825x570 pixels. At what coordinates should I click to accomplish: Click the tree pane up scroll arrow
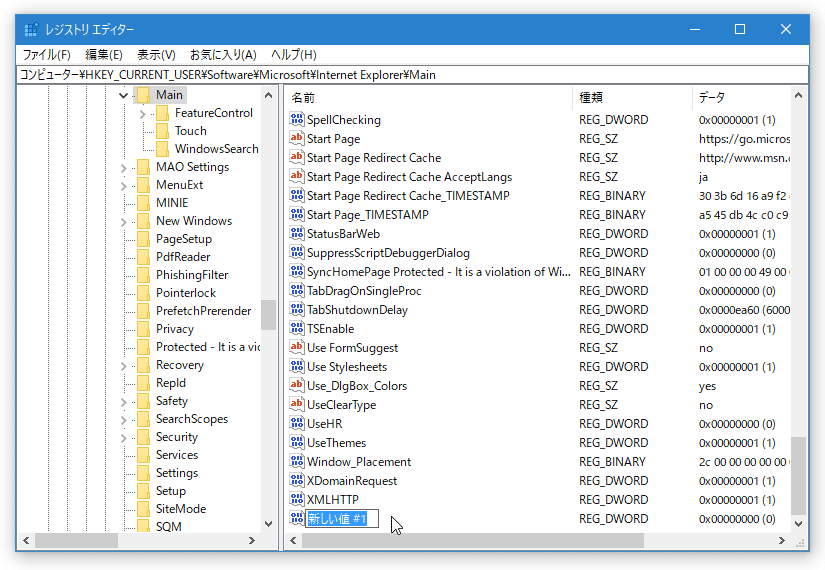pos(268,95)
